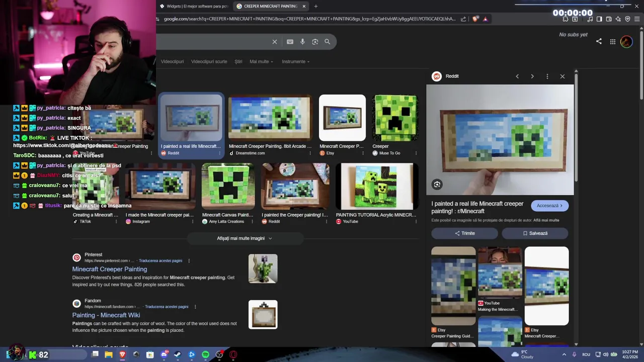The image size is (644, 362).
Task: Select Dreamstime creeper painting thumbnail
Action: 270,118
